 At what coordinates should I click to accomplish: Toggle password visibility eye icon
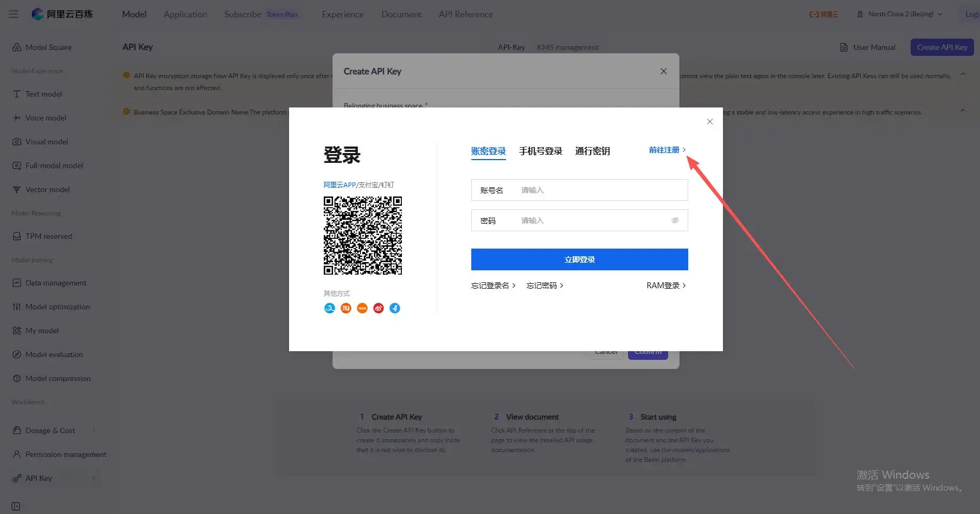click(675, 220)
